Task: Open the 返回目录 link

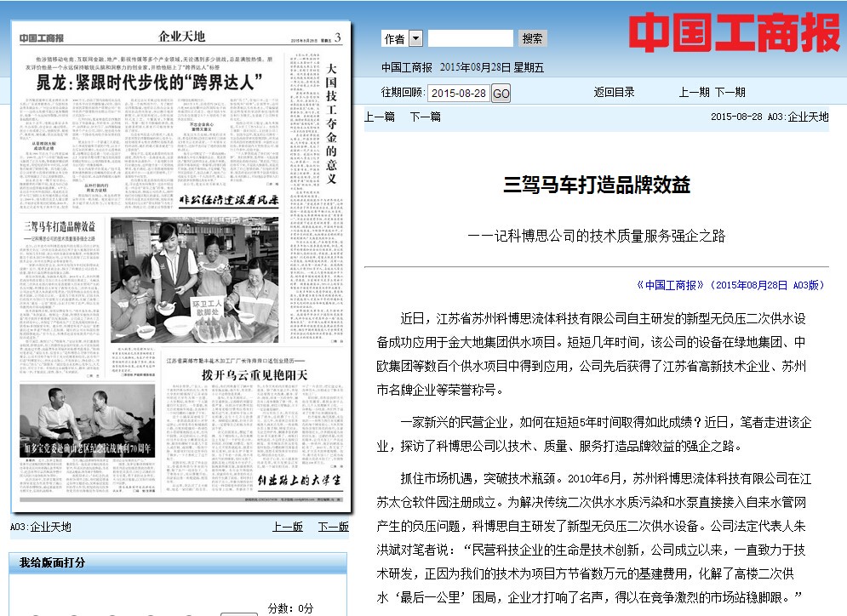Action: point(614,93)
